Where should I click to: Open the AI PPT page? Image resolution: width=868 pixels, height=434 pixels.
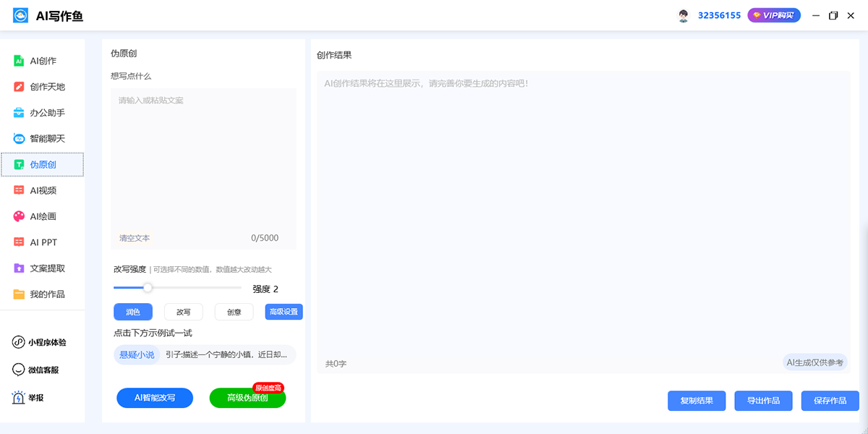[43, 242]
